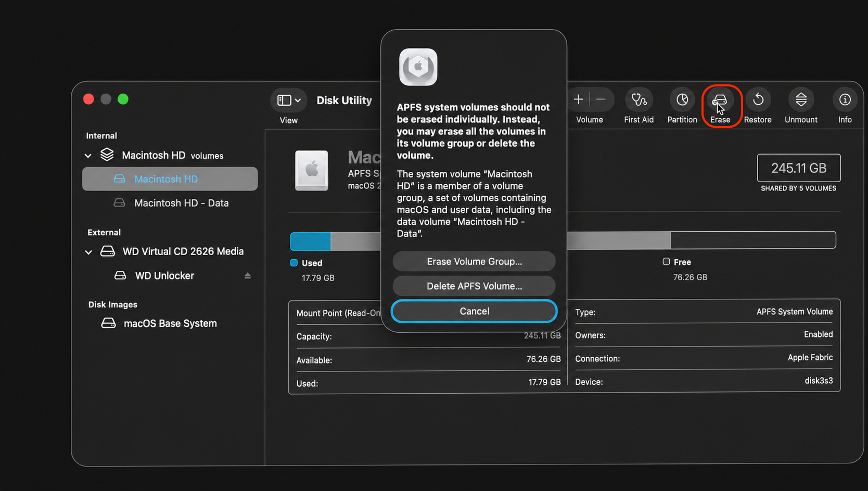The image size is (868, 491).
Task: Click the Erase Volume Group button
Action: 474,261
